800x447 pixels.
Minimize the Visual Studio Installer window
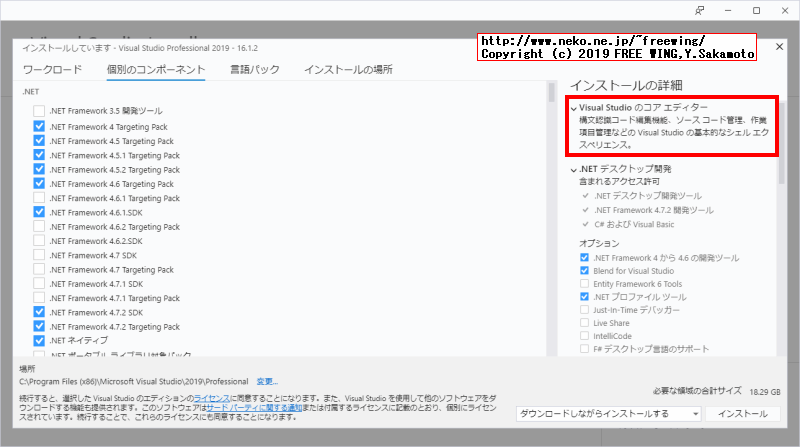point(728,10)
